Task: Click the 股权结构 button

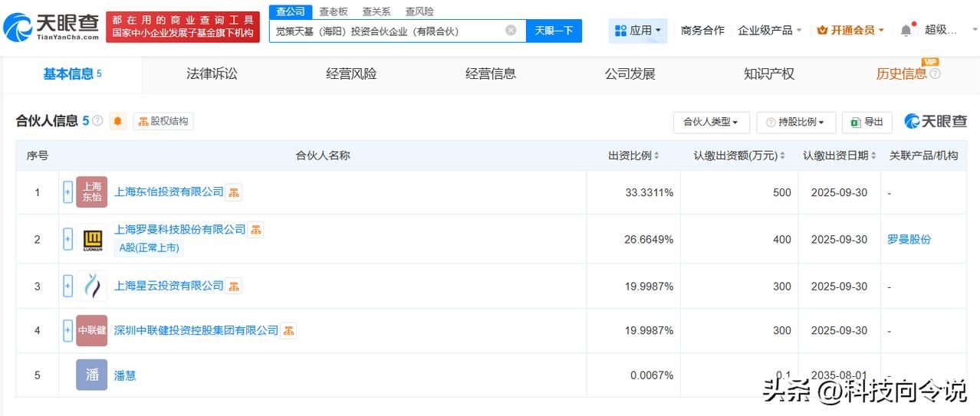Action: (x=163, y=121)
